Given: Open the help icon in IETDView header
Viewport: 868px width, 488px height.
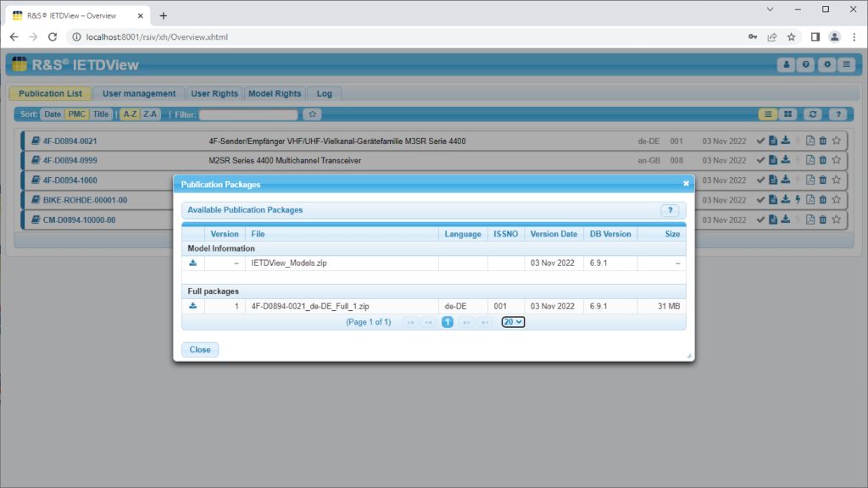Looking at the screenshot, I should tap(806, 64).
